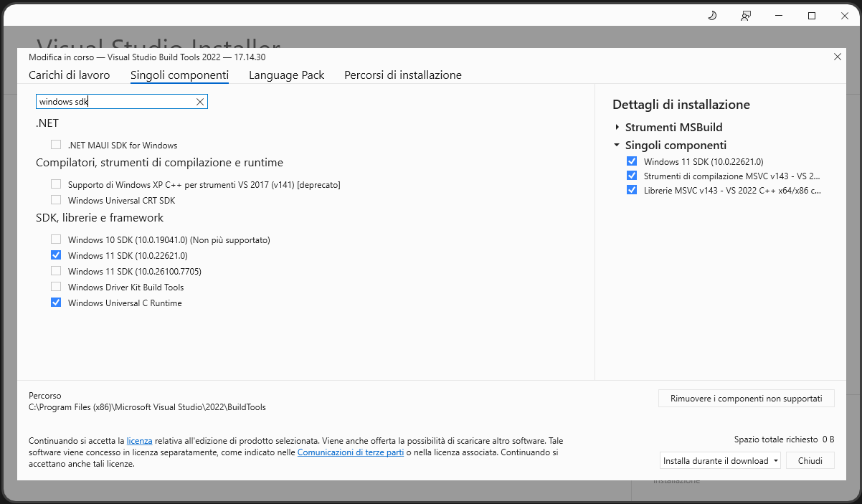
Task: Uncheck Windows Universal C Runtime
Action: click(56, 303)
